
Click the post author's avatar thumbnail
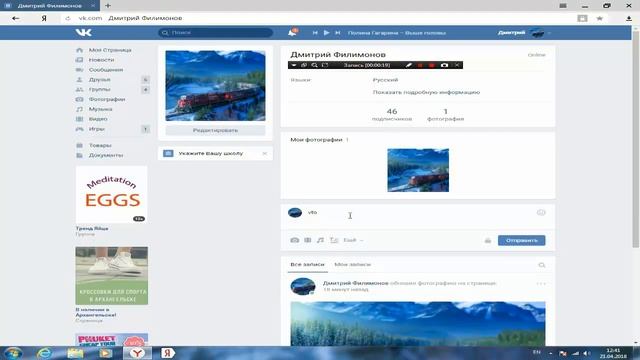303,286
